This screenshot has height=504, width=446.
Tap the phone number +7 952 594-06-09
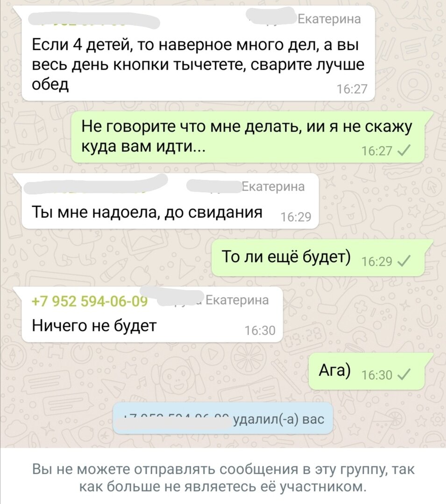click(x=90, y=301)
